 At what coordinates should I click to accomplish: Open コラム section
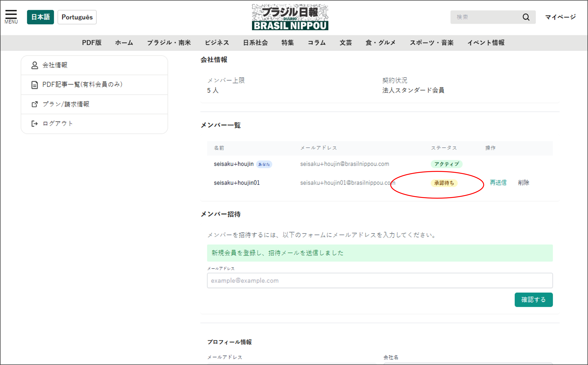point(317,43)
